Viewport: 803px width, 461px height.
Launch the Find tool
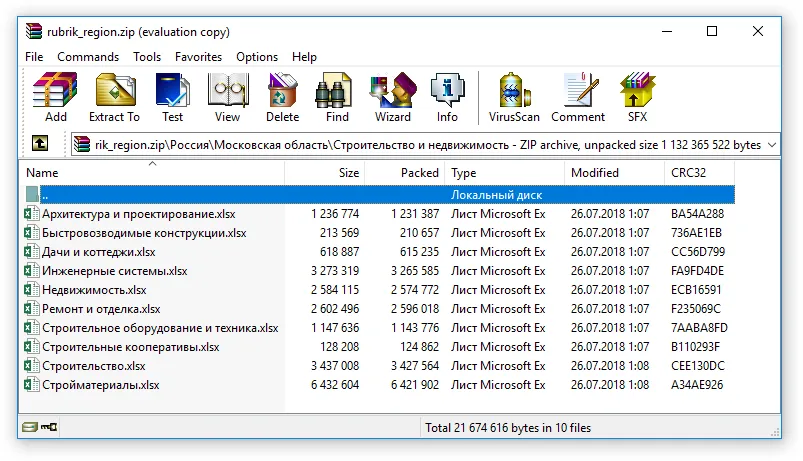(x=337, y=97)
